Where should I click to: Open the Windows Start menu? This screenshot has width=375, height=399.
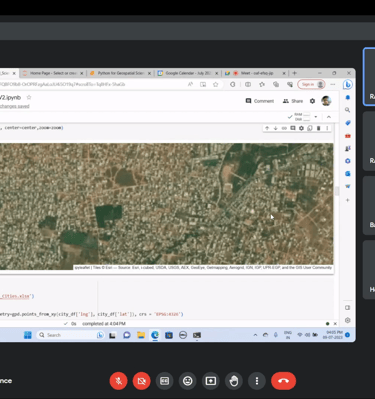click(x=28, y=335)
